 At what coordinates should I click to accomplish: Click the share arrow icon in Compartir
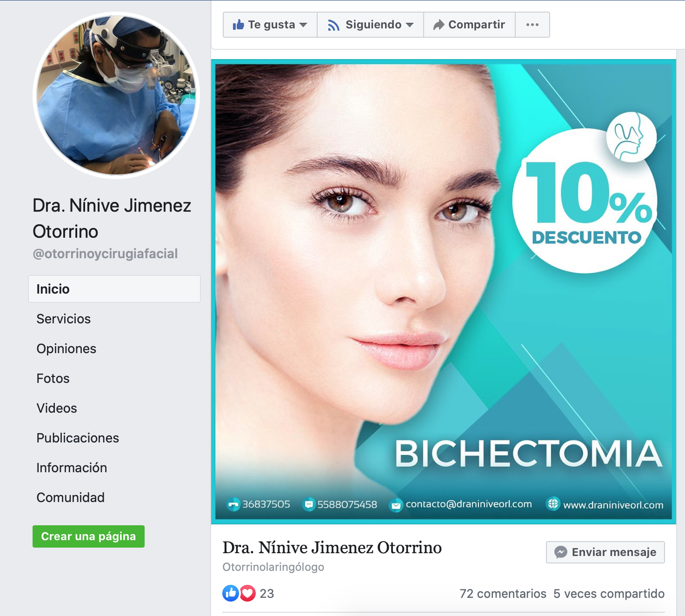(x=439, y=25)
